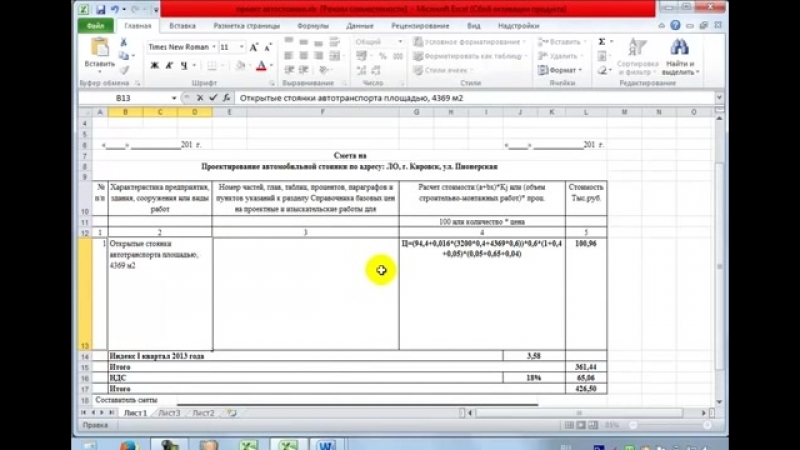The height and width of the screenshot is (450, 800).
Task: Click the AutoSum sigma icon
Action: tap(601, 42)
